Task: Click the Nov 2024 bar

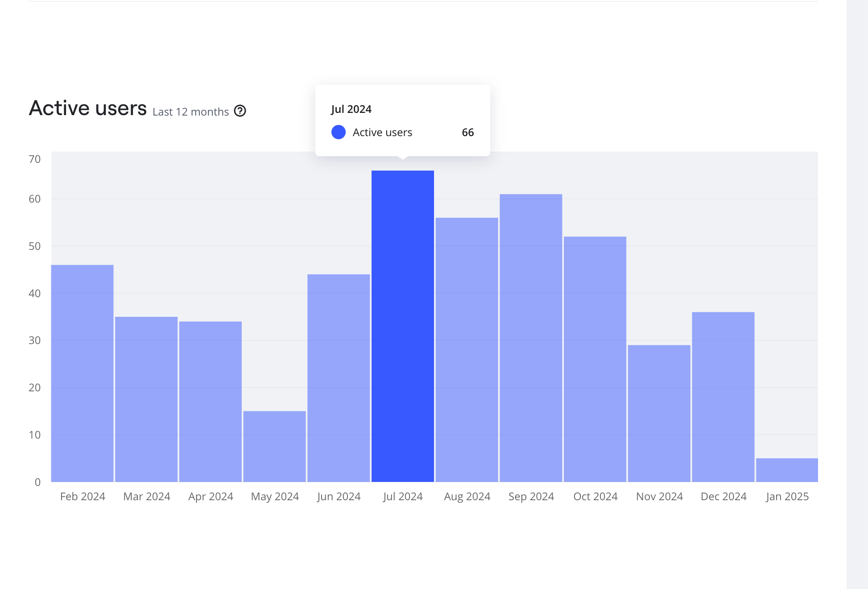Action: pos(659,413)
